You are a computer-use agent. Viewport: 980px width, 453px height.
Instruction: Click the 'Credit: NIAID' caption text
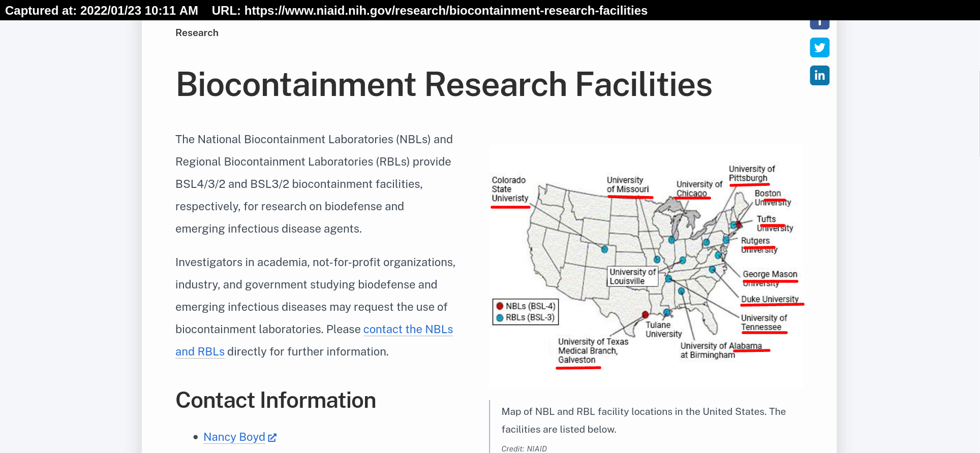[x=524, y=448]
